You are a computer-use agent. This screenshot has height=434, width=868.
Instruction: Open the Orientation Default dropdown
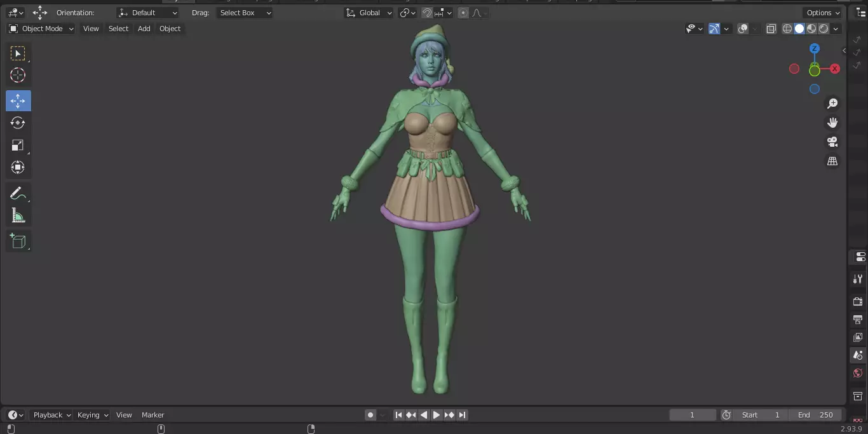[147, 13]
